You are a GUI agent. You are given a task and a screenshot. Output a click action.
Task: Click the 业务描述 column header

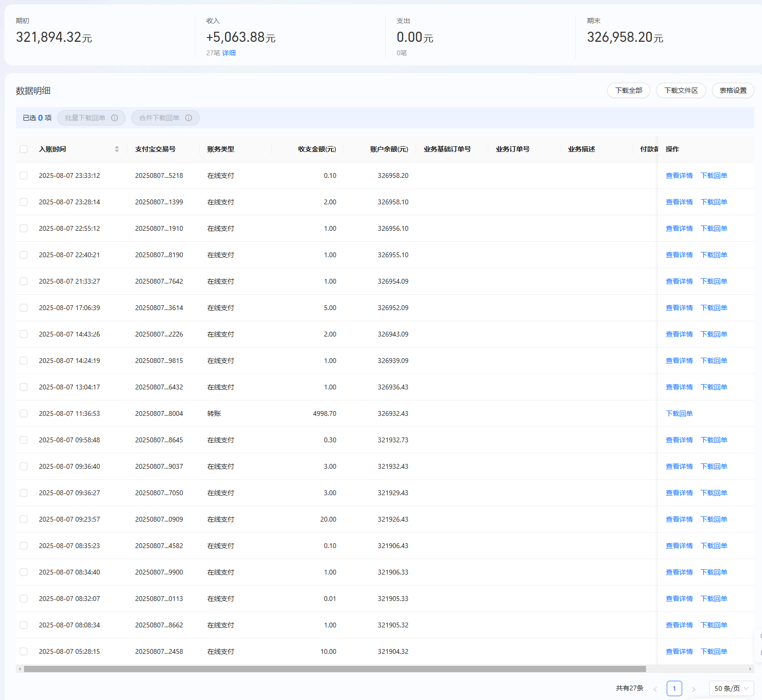coord(582,149)
